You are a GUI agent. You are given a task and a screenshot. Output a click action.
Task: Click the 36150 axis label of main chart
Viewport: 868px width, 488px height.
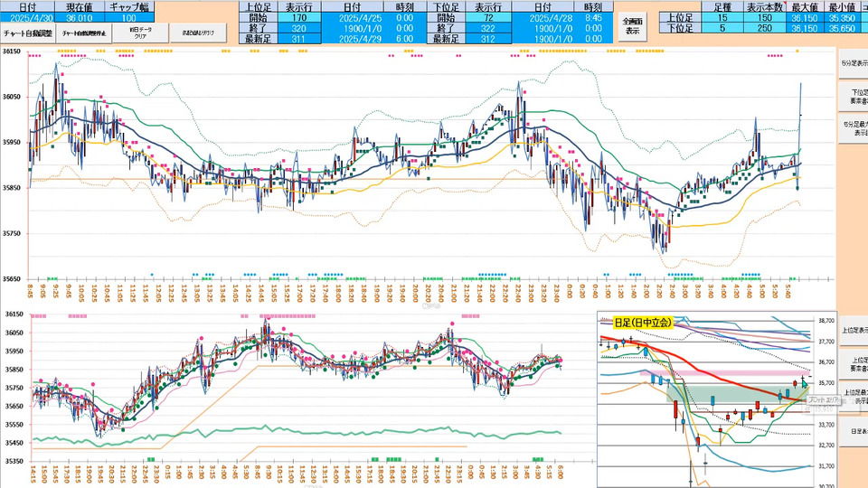pos(12,52)
